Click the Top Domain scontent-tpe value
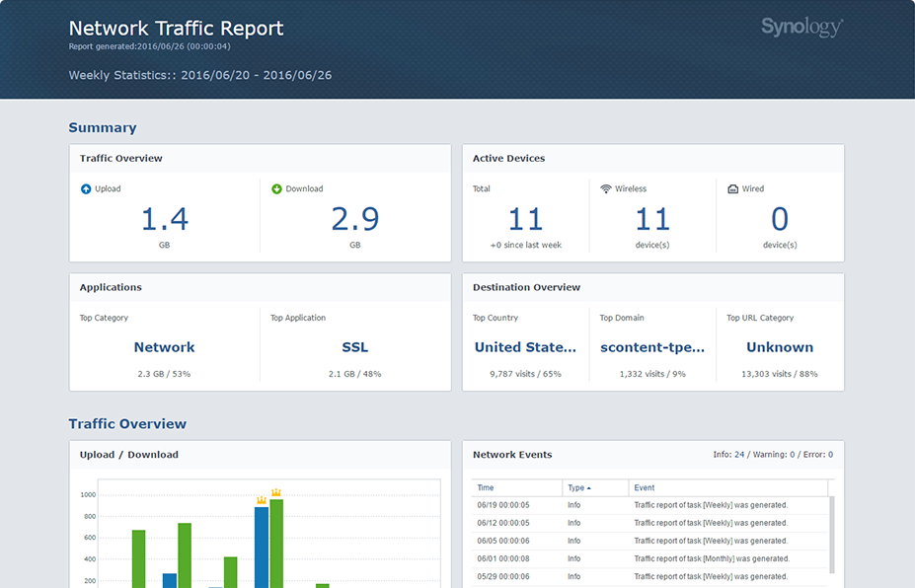Image resolution: width=915 pixels, height=588 pixels. point(652,347)
